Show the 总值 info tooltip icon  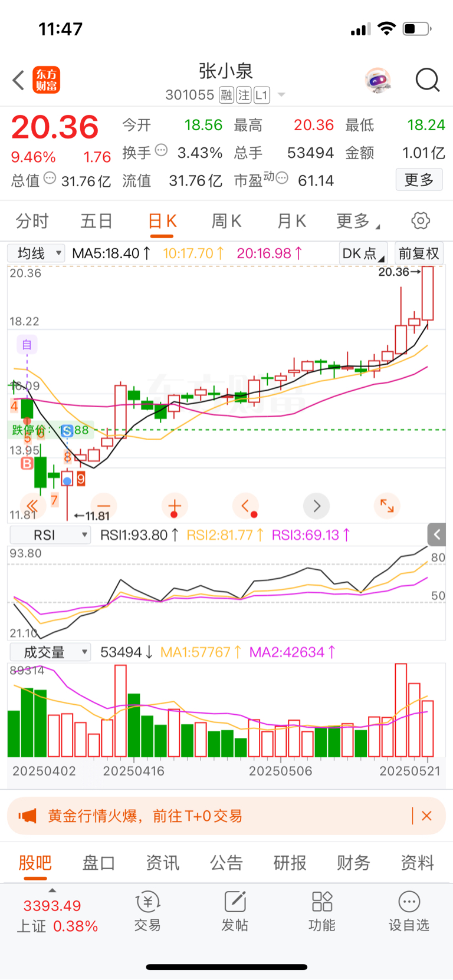[x=50, y=178]
